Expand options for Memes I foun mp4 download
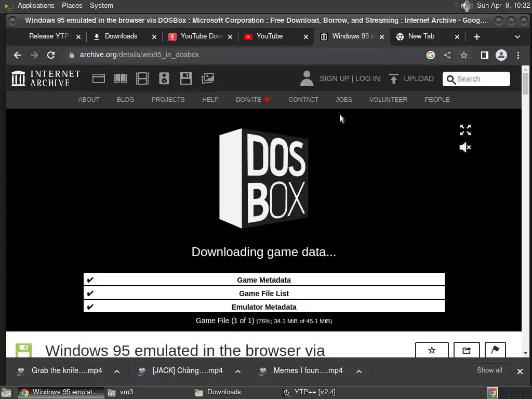Screen dimensions: 532x399 (358, 371)
